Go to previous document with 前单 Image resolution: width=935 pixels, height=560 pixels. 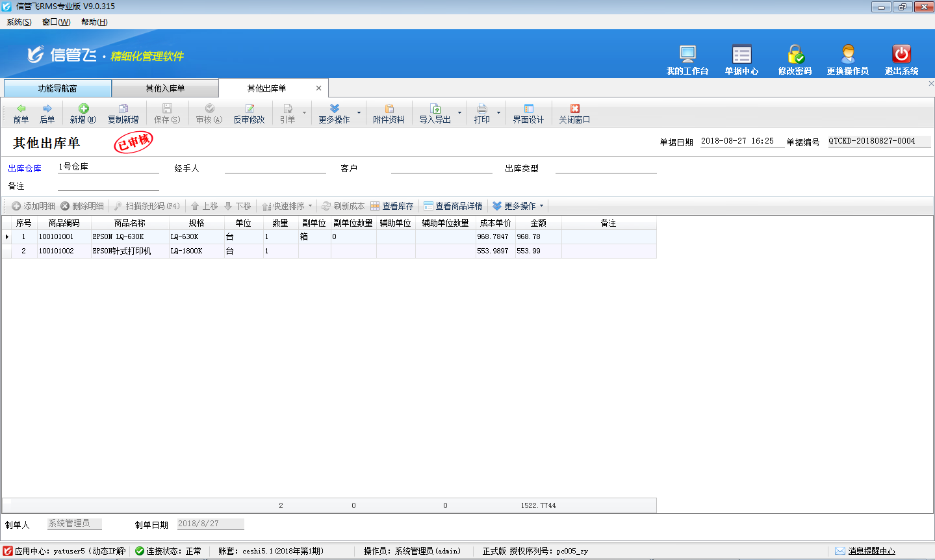(x=21, y=113)
